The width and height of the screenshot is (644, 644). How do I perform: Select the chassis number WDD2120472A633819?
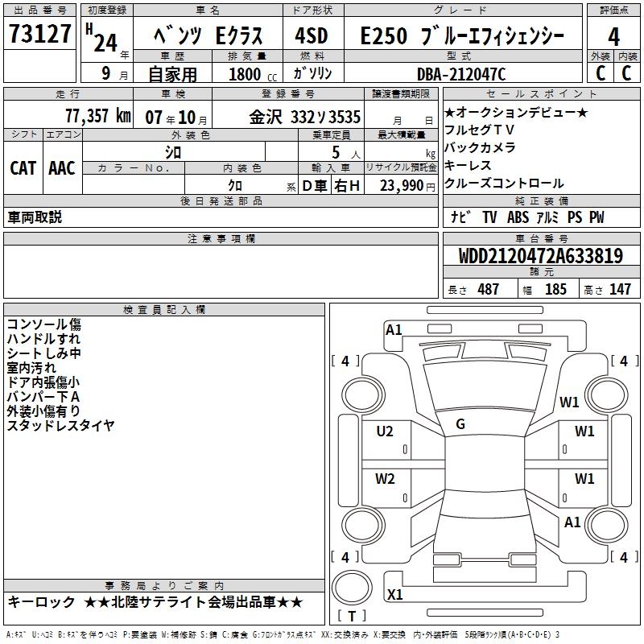(x=541, y=256)
